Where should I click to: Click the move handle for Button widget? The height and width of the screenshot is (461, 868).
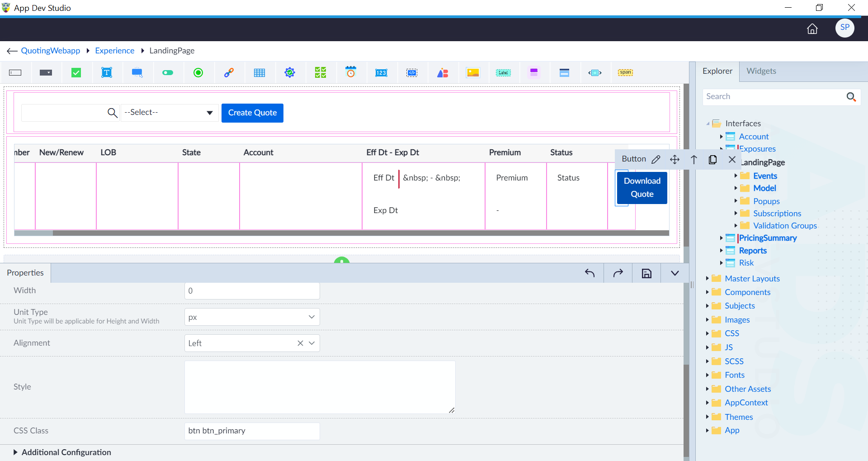(675, 159)
